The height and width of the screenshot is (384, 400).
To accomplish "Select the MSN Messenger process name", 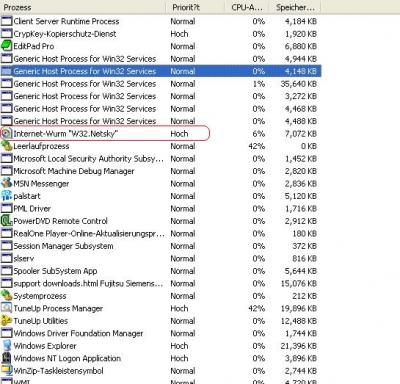I will [41, 184].
